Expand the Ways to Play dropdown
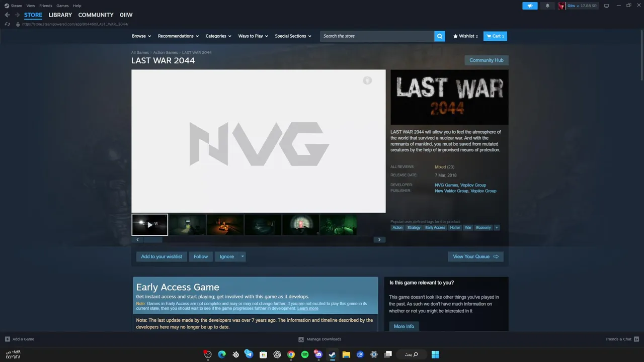 (253, 36)
